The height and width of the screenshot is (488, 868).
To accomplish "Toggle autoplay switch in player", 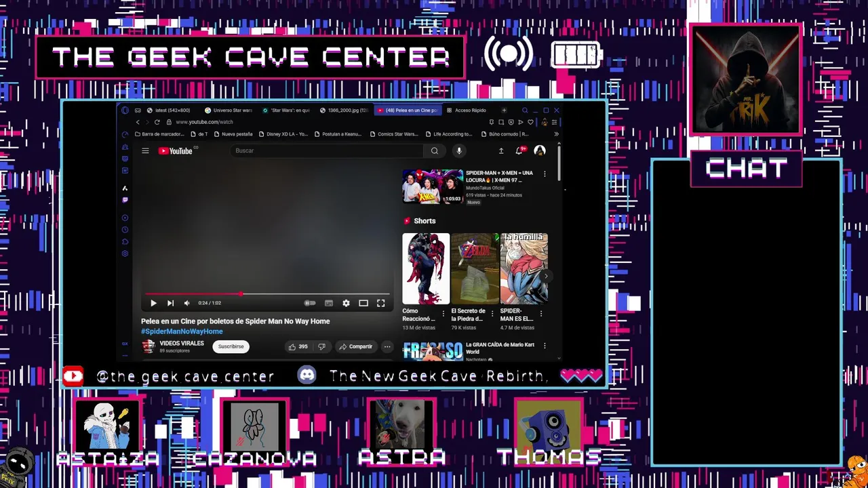I will [x=310, y=303].
